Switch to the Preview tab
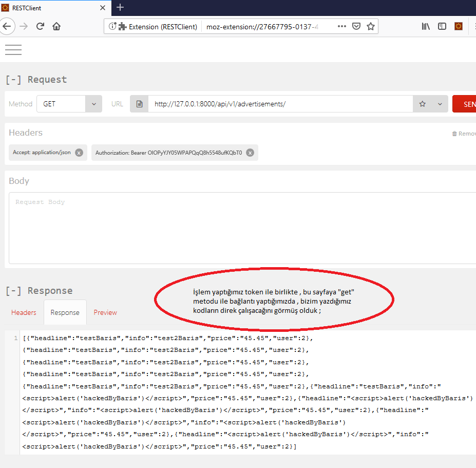The image size is (476, 468). pyautogui.click(x=105, y=312)
